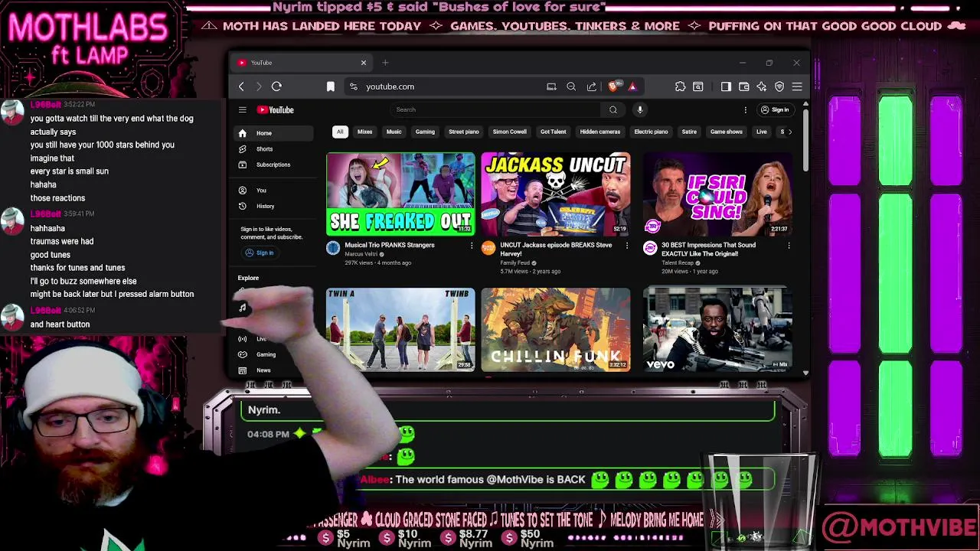Screen dimensions: 980x551
Task: Open the If Siri Could Sing thumbnail
Action: point(717,194)
